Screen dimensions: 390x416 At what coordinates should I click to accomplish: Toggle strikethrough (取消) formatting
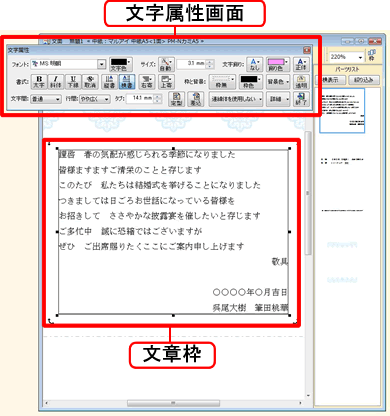point(90,82)
